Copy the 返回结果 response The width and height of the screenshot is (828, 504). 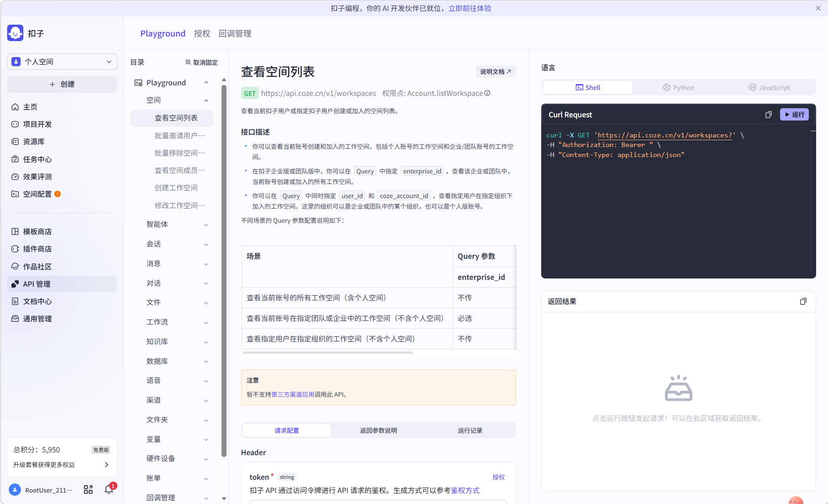point(803,301)
